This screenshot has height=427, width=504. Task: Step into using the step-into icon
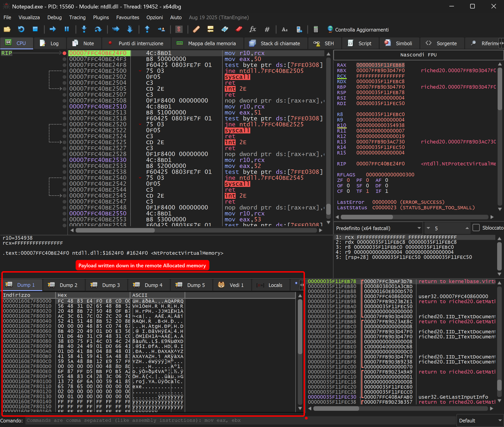point(84,29)
